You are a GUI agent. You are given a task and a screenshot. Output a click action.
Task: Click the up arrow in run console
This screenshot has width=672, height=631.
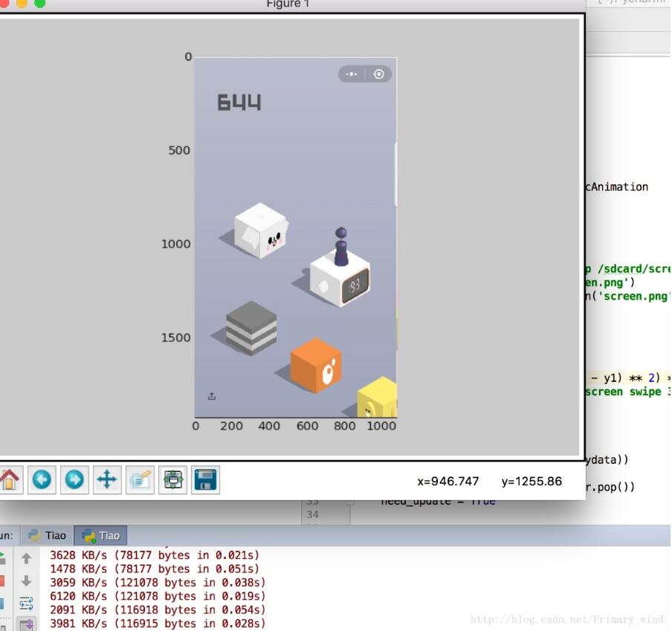tap(26, 557)
